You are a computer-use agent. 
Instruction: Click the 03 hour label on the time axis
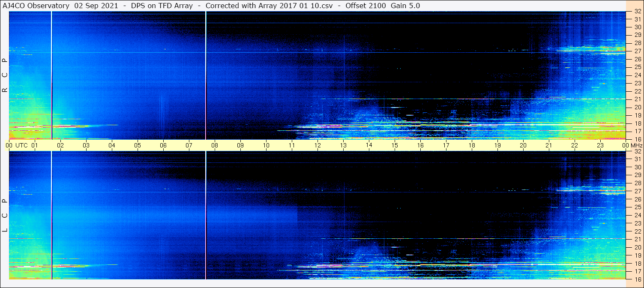tap(86, 145)
